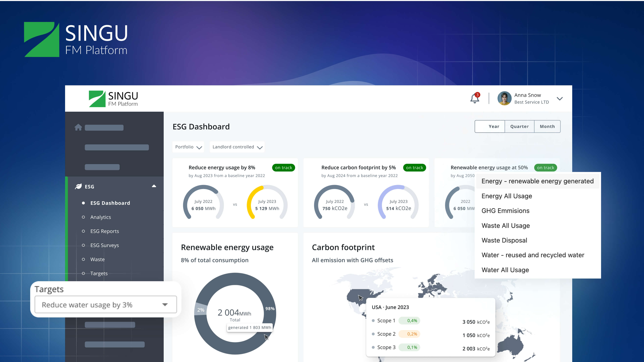Choose 'Water All Usage' from the list
Image resolution: width=644 pixels, height=362 pixels.
point(505,270)
